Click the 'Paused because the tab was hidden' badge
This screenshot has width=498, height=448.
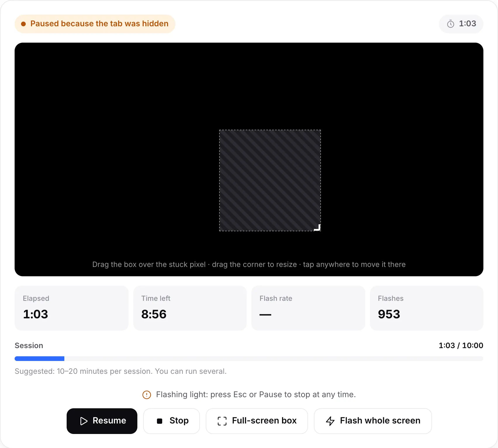click(95, 24)
